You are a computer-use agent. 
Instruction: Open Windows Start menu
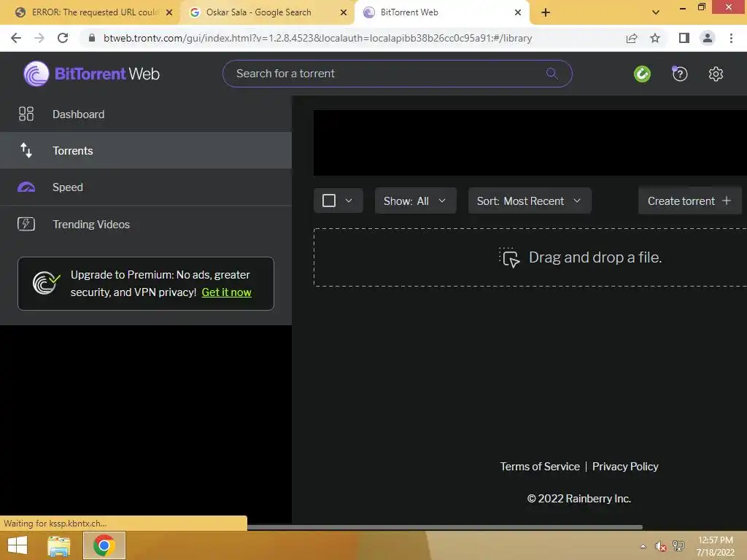pyautogui.click(x=18, y=545)
